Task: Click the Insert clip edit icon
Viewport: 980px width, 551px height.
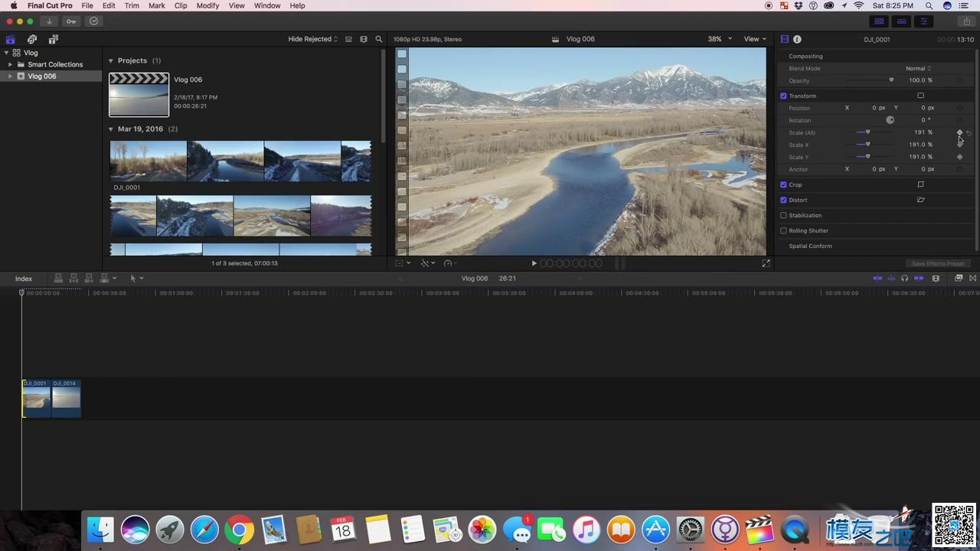Action: [74, 279]
